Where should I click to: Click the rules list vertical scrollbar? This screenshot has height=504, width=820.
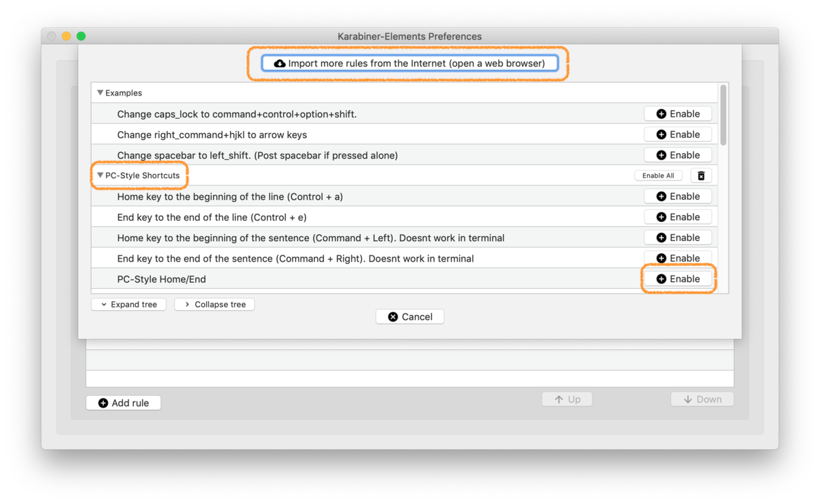tap(723, 115)
